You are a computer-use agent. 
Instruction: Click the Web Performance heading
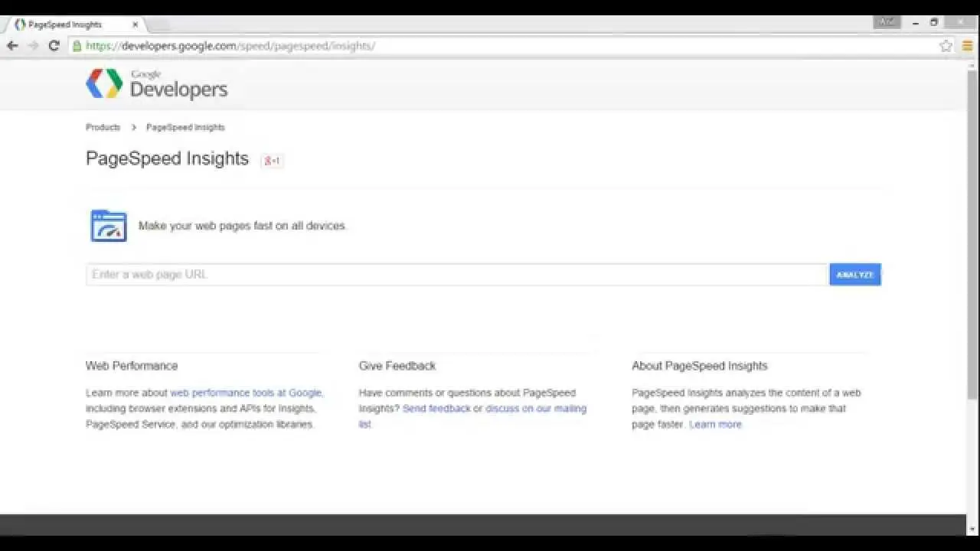tap(132, 366)
